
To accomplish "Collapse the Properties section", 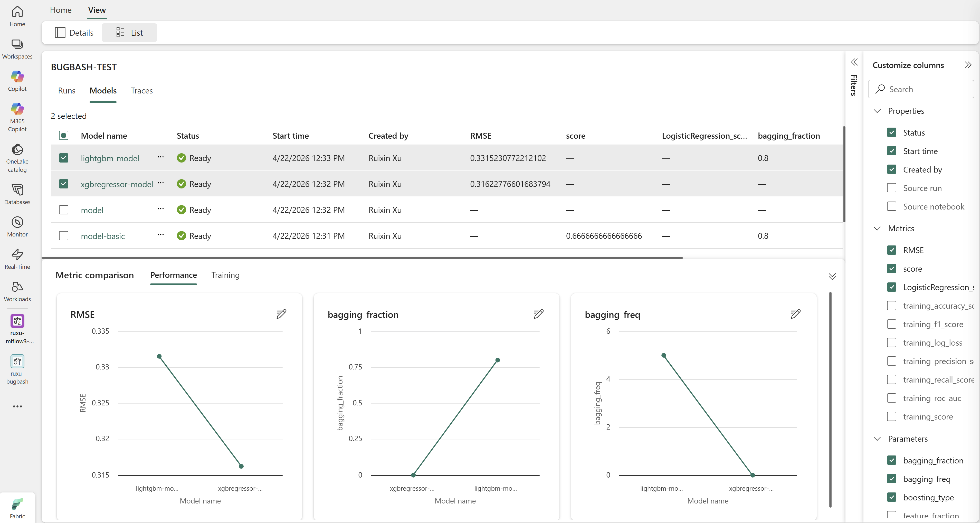I will tap(877, 111).
